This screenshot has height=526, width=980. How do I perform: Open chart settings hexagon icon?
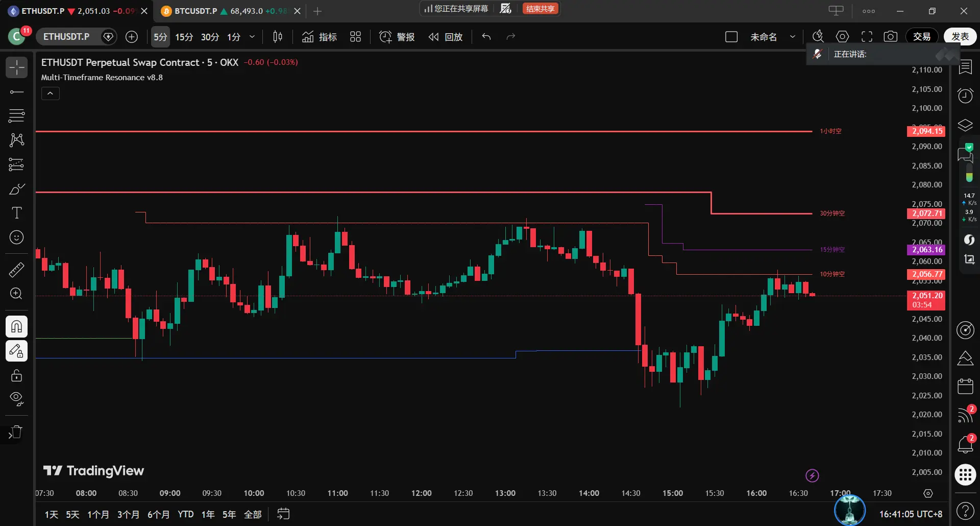point(843,37)
